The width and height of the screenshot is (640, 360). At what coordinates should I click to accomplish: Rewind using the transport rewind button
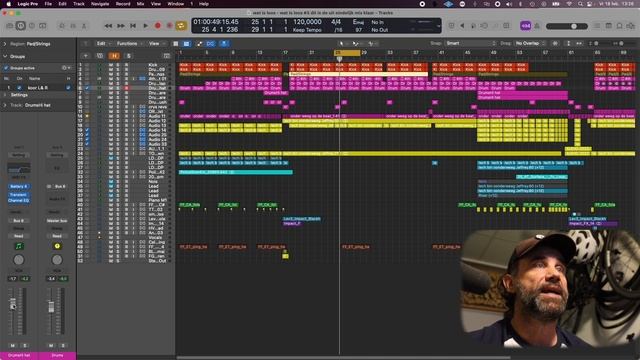point(108,26)
